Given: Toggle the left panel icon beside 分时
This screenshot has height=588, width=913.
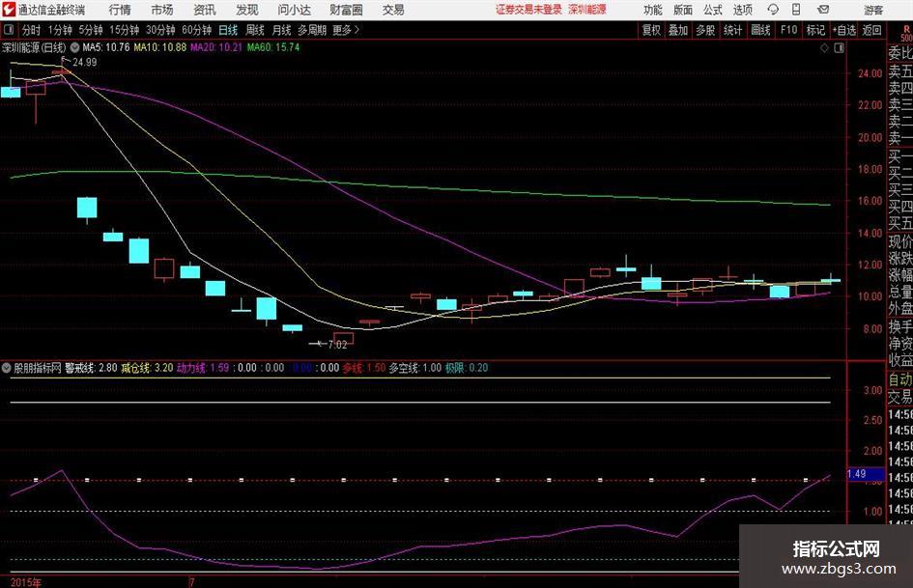Looking at the screenshot, I should 8,30.
